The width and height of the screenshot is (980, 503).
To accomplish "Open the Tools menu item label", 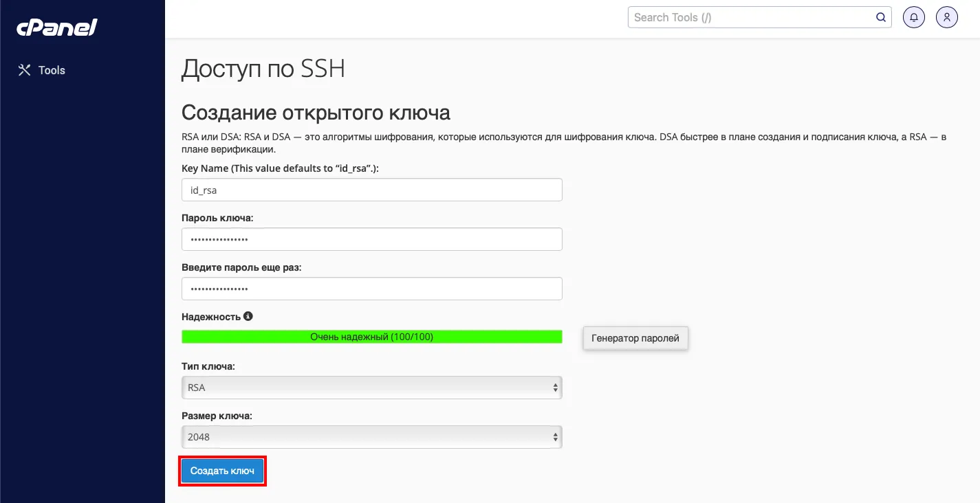I will pos(52,70).
